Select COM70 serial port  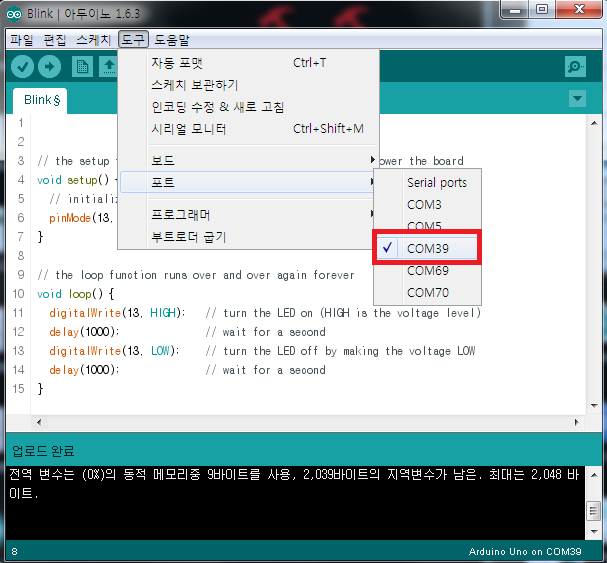click(427, 292)
